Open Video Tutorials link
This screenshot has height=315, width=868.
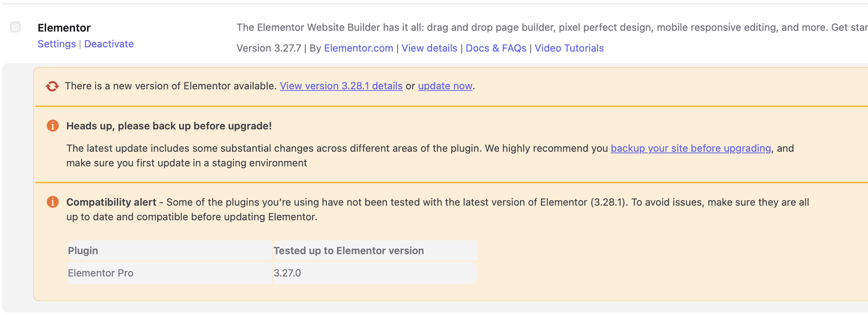[569, 48]
